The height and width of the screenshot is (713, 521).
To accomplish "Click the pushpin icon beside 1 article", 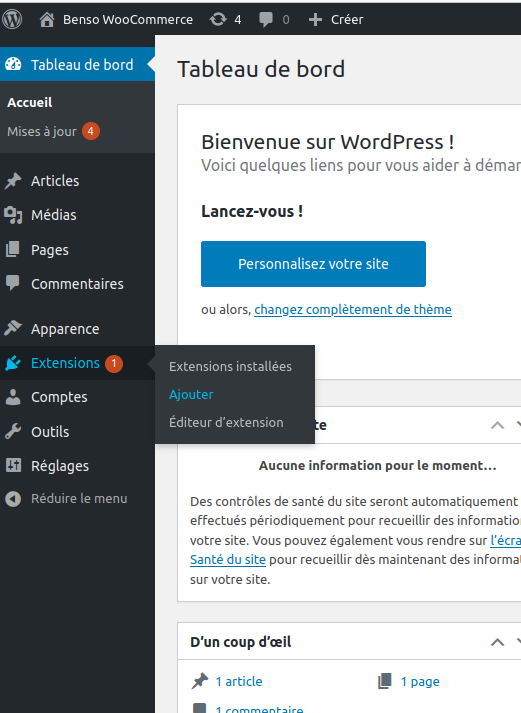I will click(x=200, y=681).
